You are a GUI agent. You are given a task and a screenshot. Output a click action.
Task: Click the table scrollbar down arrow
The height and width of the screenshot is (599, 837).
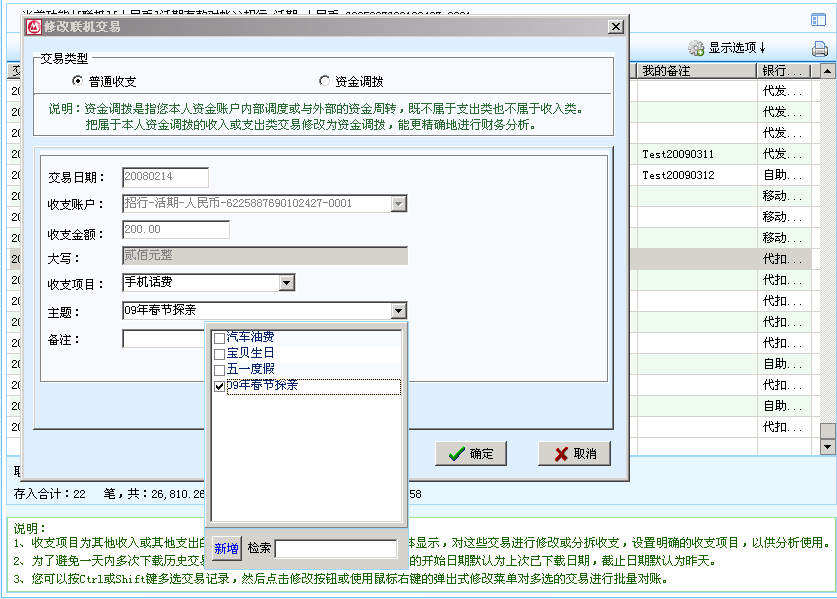[827, 446]
